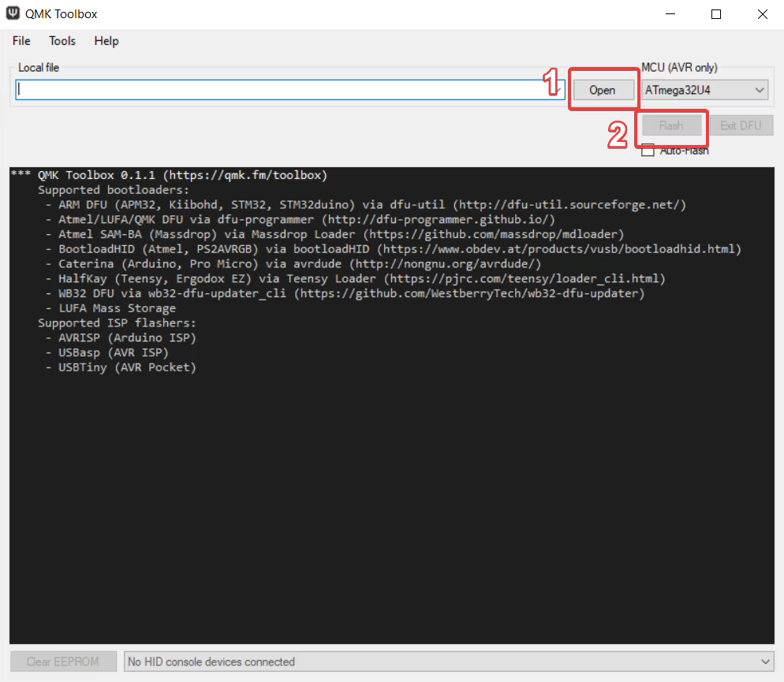This screenshot has height=682, width=784.
Task: Click the 'Supported ISP flashers:' log line
Action: coord(117,322)
